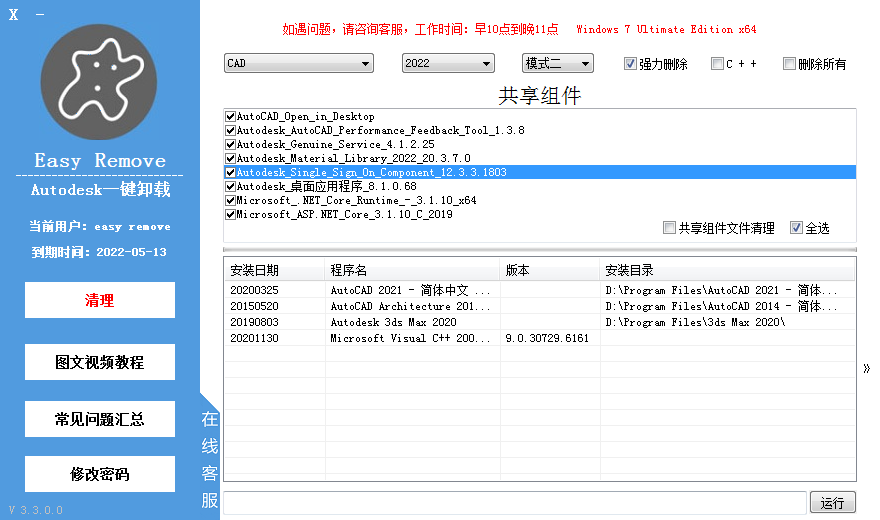Image resolution: width=880 pixels, height=520 pixels.
Task: Uncheck Microsoft_.NET_Core_Runtime checkbox
Action: [x=230, y=200]
